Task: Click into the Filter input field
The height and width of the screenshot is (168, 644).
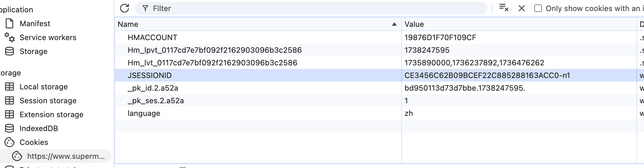Action: pos(316,9)
